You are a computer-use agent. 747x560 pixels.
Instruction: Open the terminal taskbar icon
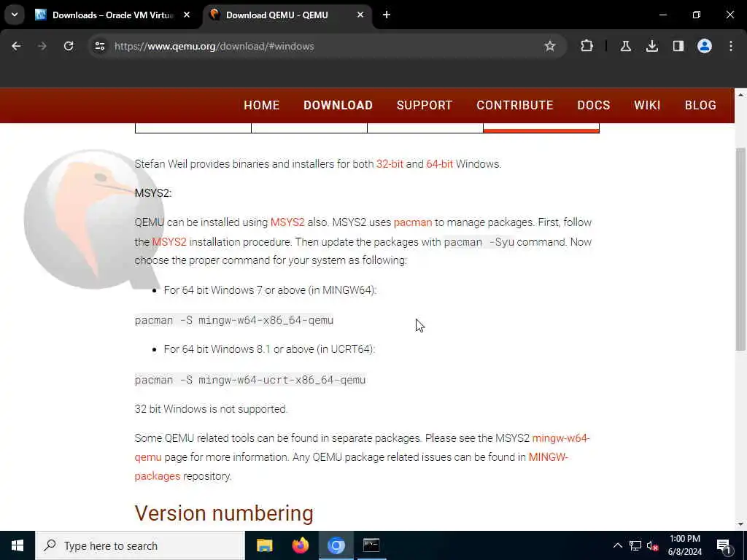371,545
